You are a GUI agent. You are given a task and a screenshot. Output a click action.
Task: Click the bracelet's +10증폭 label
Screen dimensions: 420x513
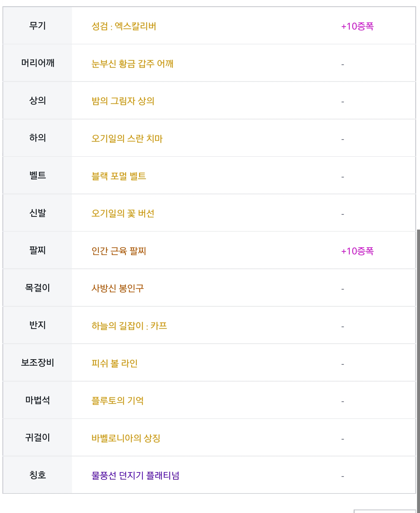(x=357, y=251)
